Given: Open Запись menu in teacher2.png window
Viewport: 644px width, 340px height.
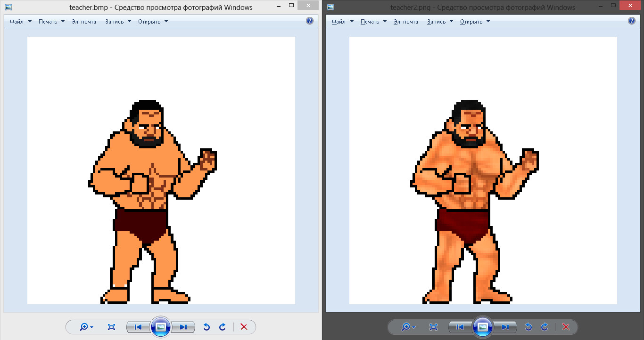Looking at the screenshot, I should click(440, 22).
